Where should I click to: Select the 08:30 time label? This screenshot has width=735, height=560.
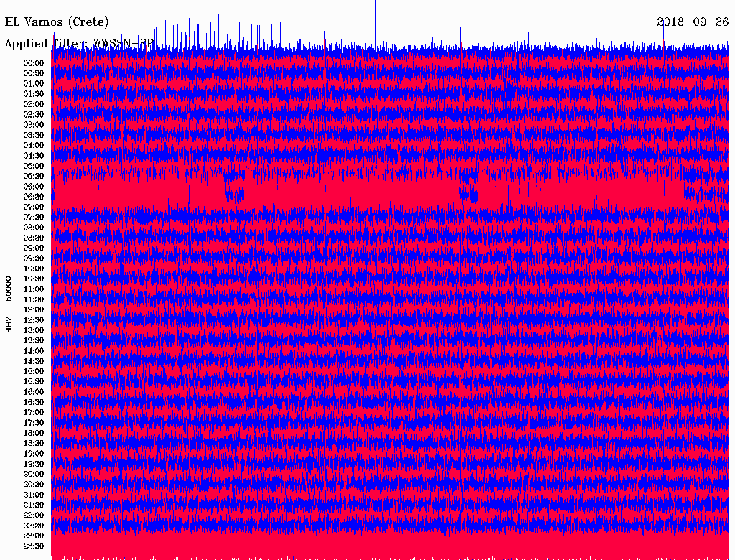click(x=34, y=238)
